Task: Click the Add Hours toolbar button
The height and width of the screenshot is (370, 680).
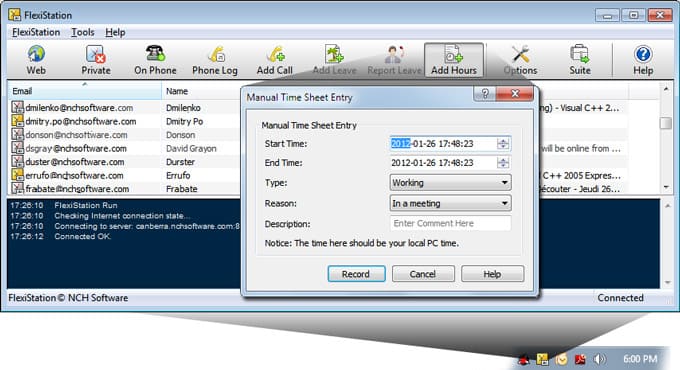Action: 454,60
